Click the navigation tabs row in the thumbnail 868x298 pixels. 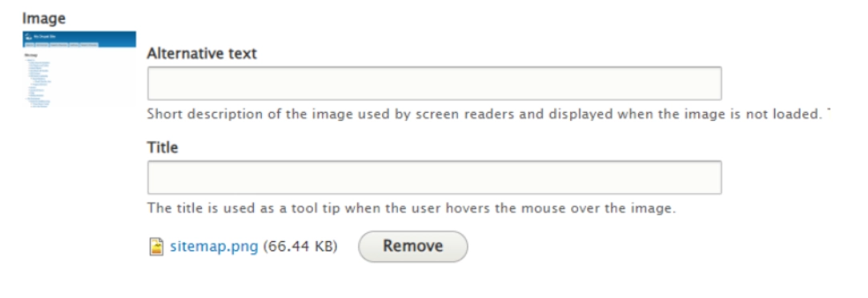pyautogui.click(x=62, y=44)
